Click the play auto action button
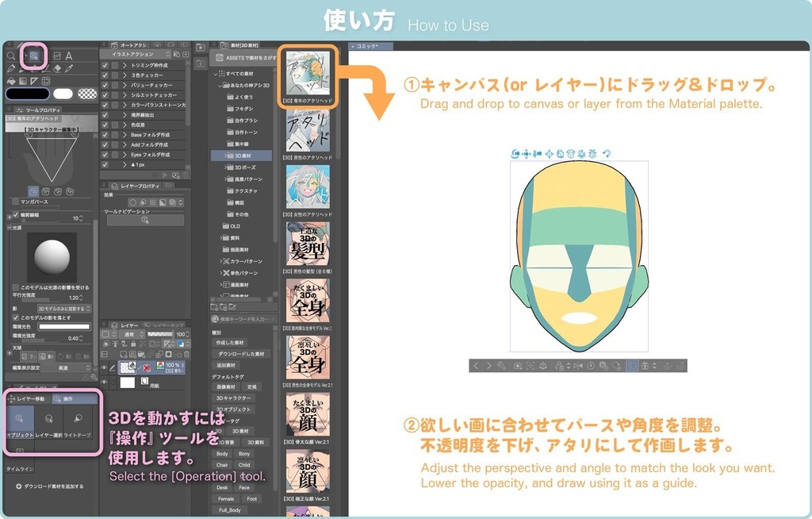Viewport: 812px width, 519px height. click(165, 175)
